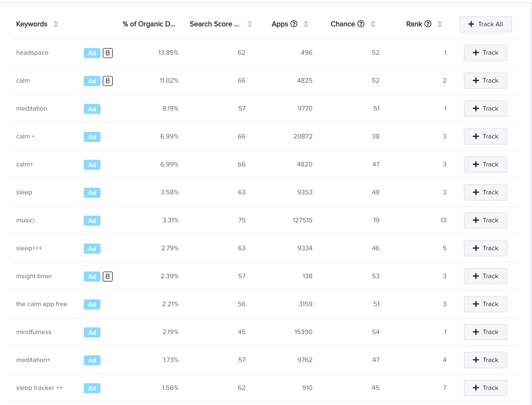Track the headspace keyword

tap(485, 53)
